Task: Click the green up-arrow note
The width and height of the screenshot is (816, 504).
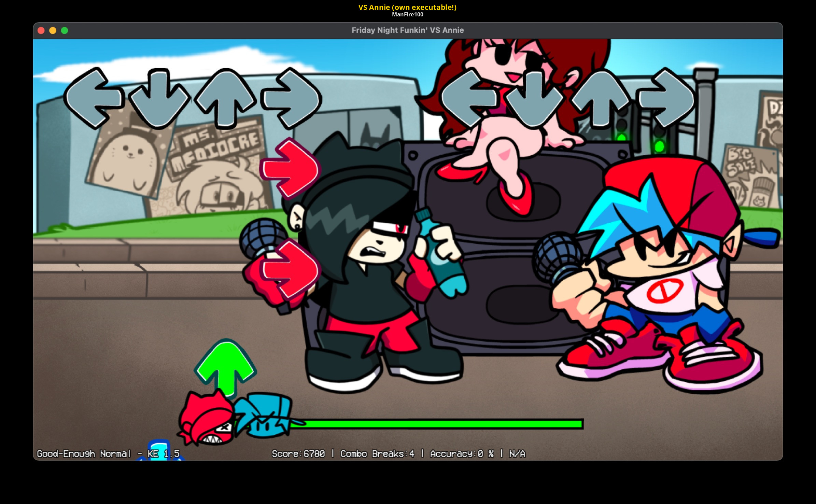Action: point(225,369)
